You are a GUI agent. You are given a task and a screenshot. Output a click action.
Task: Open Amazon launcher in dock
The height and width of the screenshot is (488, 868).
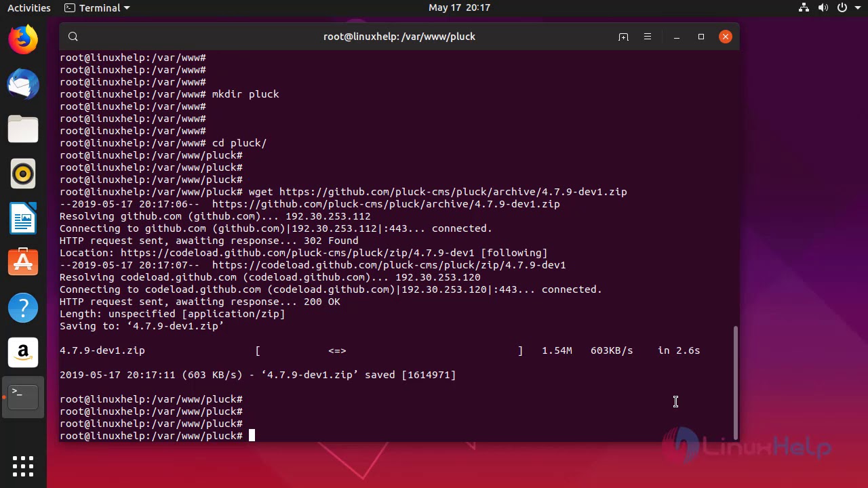pyautogui.click(x=23, y=352)
